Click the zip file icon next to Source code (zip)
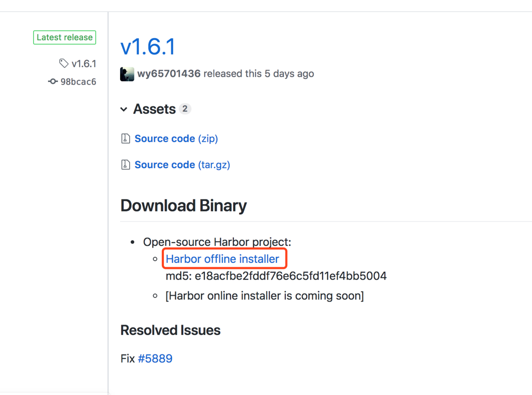This screenshot has width=532, height=395. [126, 139]
